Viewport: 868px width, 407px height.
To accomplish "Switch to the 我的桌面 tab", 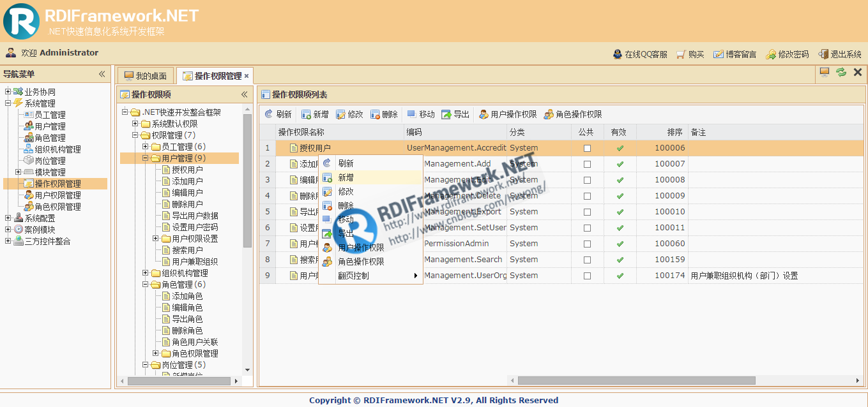I will pyautogui.click(x=146, y=76).
